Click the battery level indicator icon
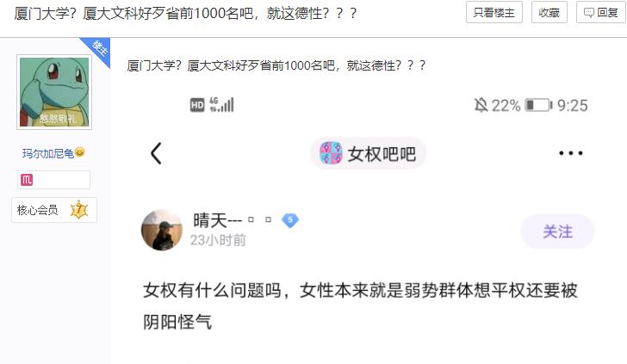627x364 pixels. tap(538, 106)
